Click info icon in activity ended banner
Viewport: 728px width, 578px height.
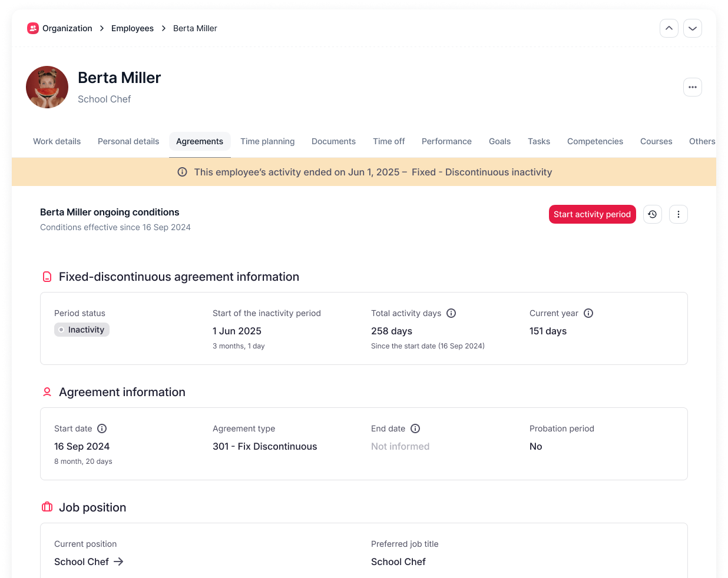(183, 172)
